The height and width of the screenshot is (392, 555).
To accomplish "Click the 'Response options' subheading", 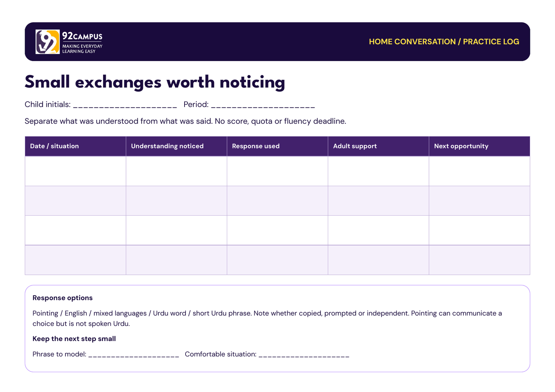I will click(62, 298).
